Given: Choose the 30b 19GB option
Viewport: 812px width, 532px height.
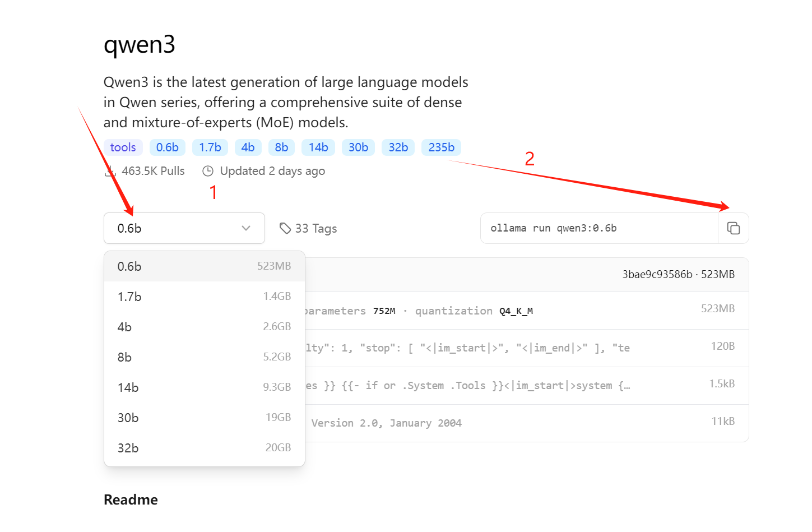Looking at the screenshot, I should point(205,418).
